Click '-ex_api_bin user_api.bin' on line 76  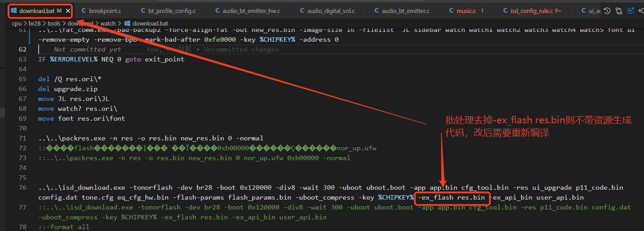click(537, 197)
